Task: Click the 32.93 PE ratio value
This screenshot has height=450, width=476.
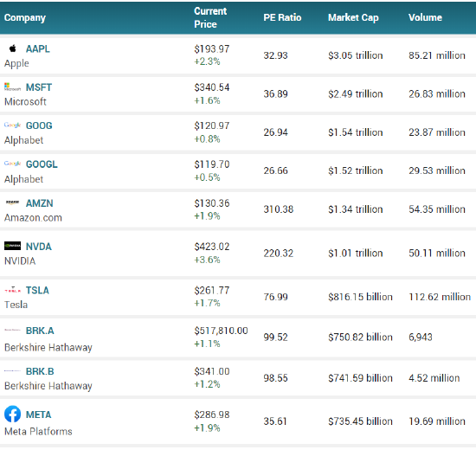Action: point(275,55)
